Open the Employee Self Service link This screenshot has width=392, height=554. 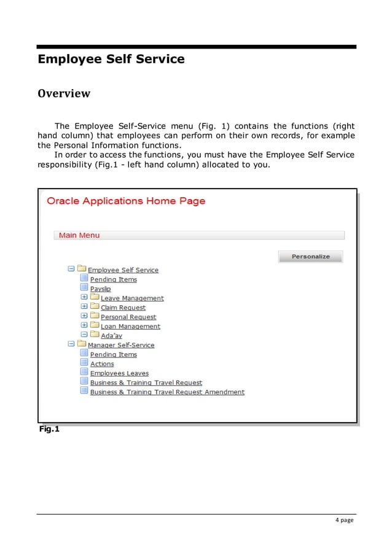point(123,270)
